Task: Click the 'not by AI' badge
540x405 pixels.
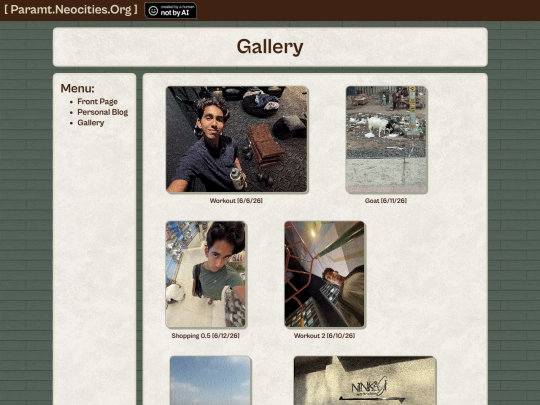Action: click(170, 11)
